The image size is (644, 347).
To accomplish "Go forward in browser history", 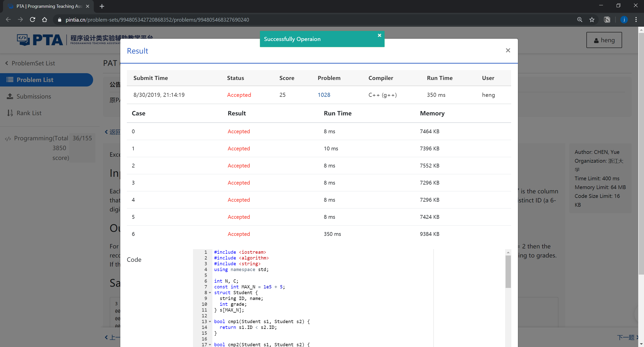I will click(x=20, y=20).
